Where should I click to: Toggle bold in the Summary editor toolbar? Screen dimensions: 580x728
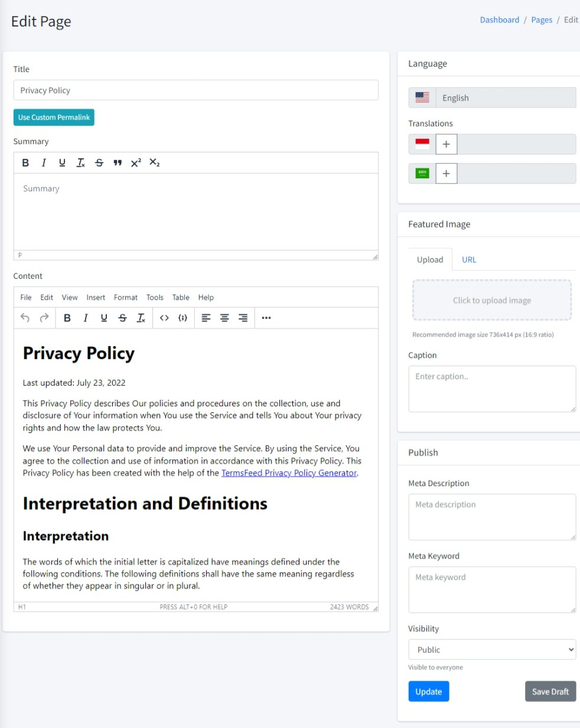point(25,163)
